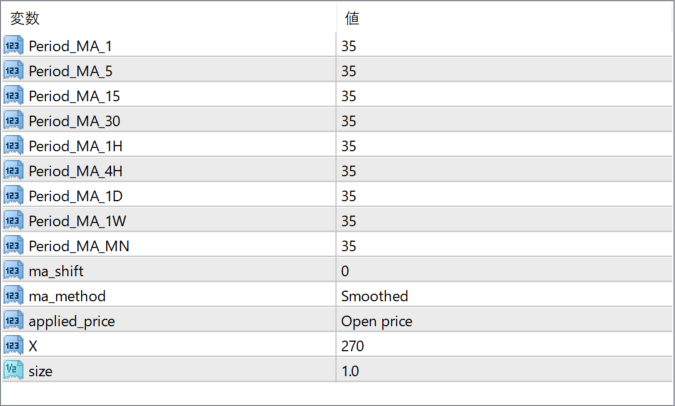Edit the size value 1.0
Screen dimensions: 675x406
[x=504, y=371]
